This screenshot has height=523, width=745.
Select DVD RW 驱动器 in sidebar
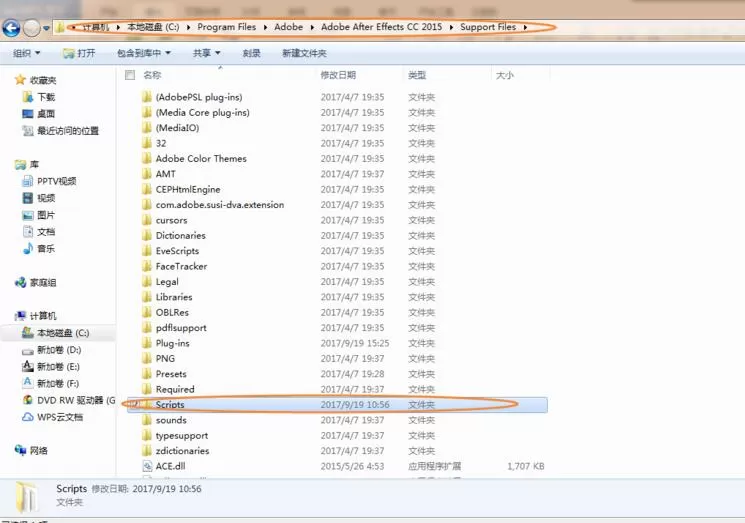pos(69,400)
